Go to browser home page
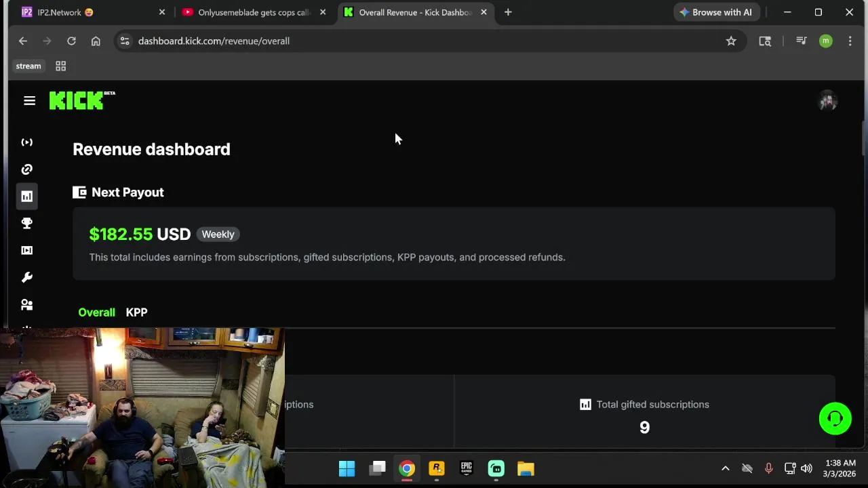 [96, 41]
